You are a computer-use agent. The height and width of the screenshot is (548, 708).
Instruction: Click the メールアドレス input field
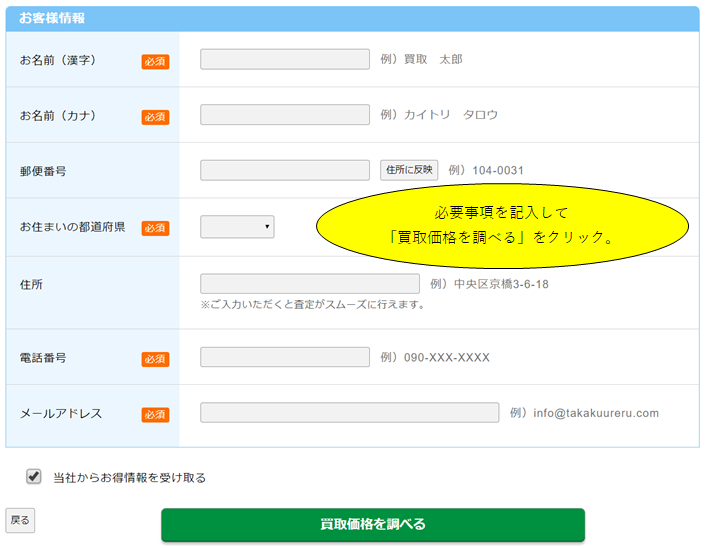coord(349,413)
